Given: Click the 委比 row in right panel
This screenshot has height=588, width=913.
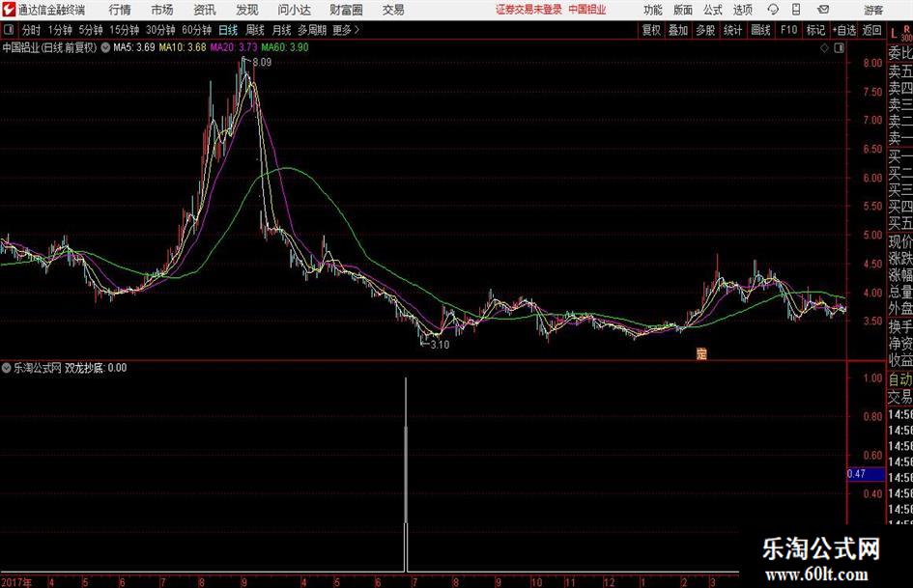Looking at the screenshot, I should (900, 53).
